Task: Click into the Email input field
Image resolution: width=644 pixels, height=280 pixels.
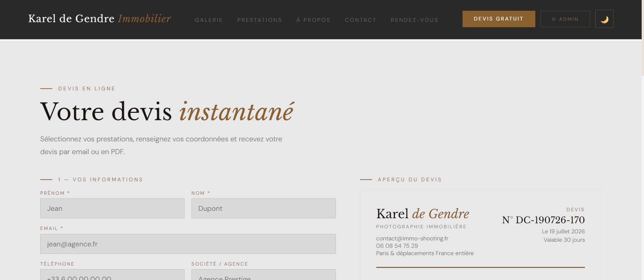Action: (x=188, y=244)
